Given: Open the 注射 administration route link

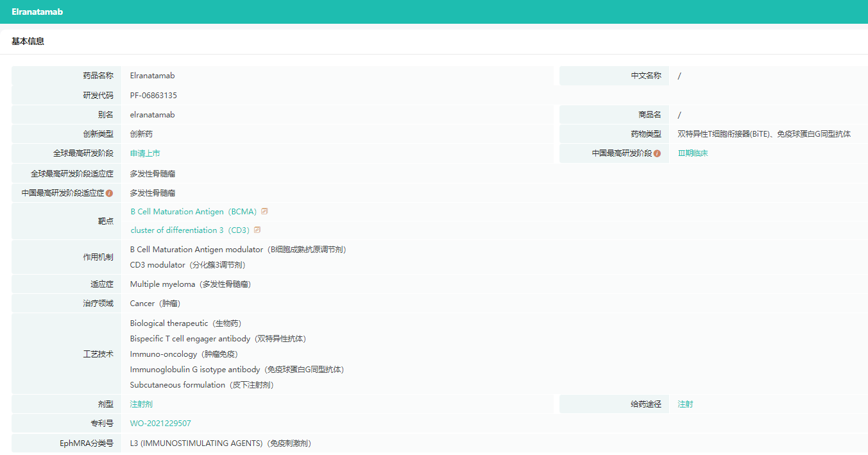Looking at the screenshot, I should [x=685, y=404].
